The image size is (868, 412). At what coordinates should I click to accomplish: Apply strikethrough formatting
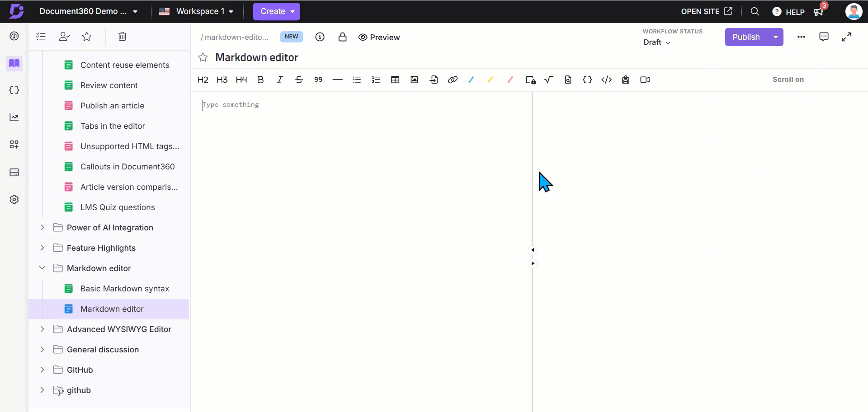(x=299, y=80)
